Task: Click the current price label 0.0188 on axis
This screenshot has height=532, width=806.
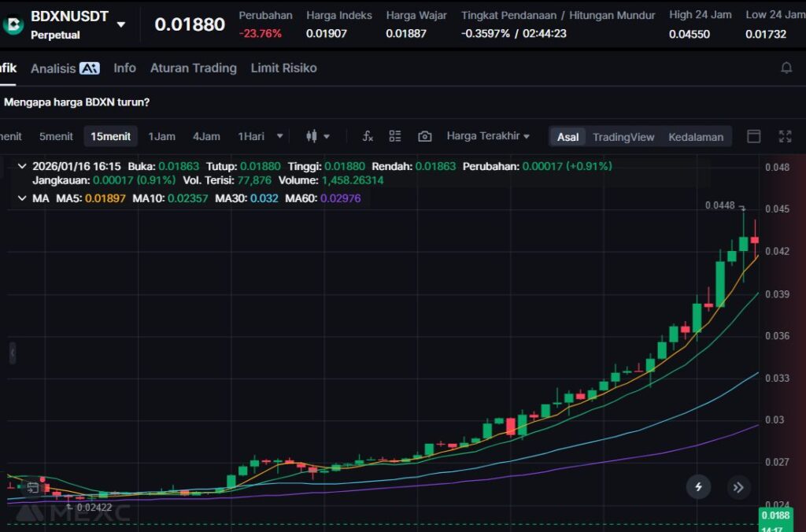Action: 775,515
